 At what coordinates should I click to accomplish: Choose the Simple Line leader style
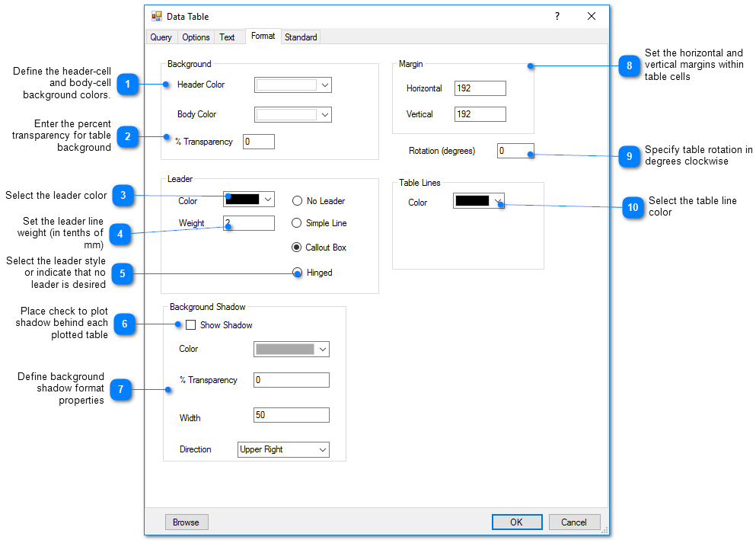(x=297, y=223)
